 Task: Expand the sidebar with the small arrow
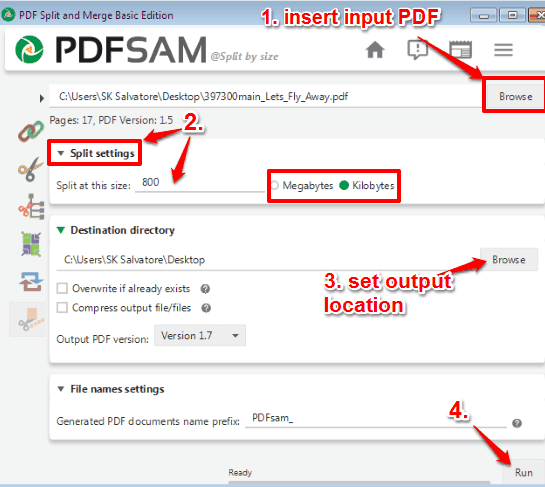click(x=42, y=98)
